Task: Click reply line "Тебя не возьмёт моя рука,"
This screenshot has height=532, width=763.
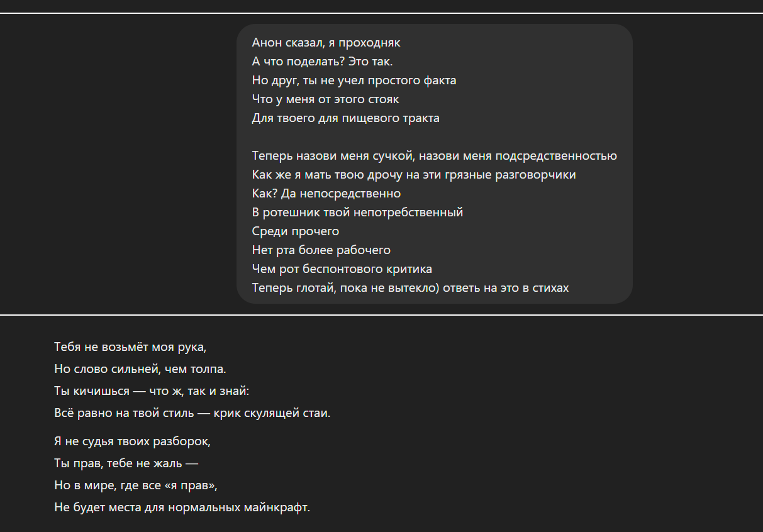Action: click(130, 346)
